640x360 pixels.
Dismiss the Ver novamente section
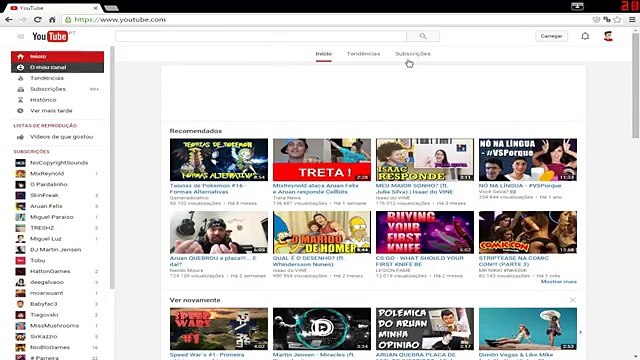click(572, 300)
